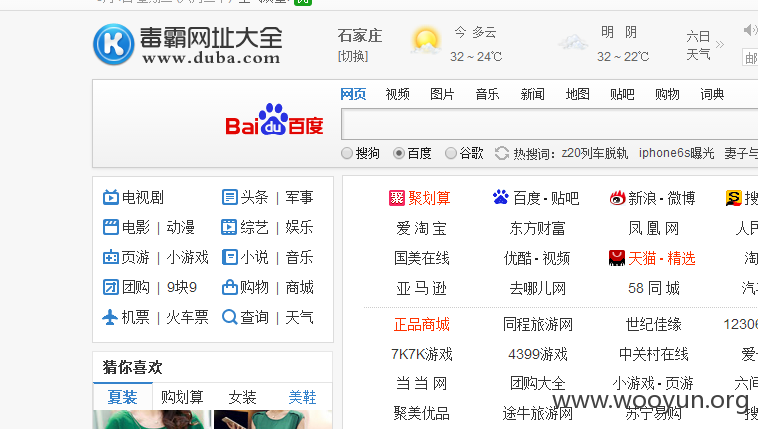Switch to 地图 search tab
Screen dimensions: 758x429
pos(578,94)
